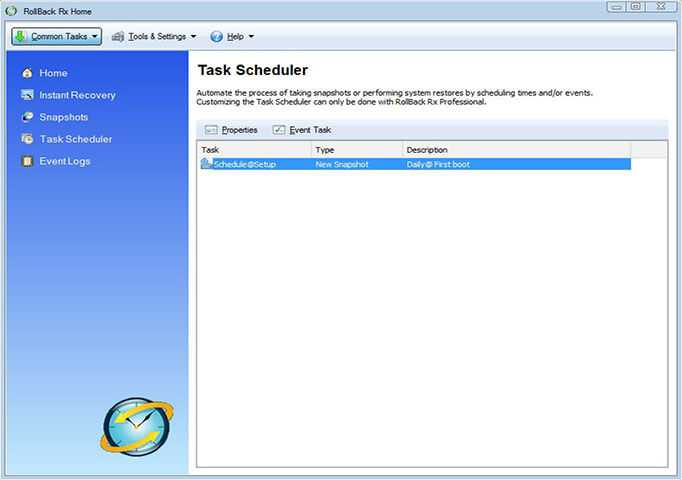682x480 pixels.
Task: Click the Event Logs sidebar icon
Action: point(27,161)
